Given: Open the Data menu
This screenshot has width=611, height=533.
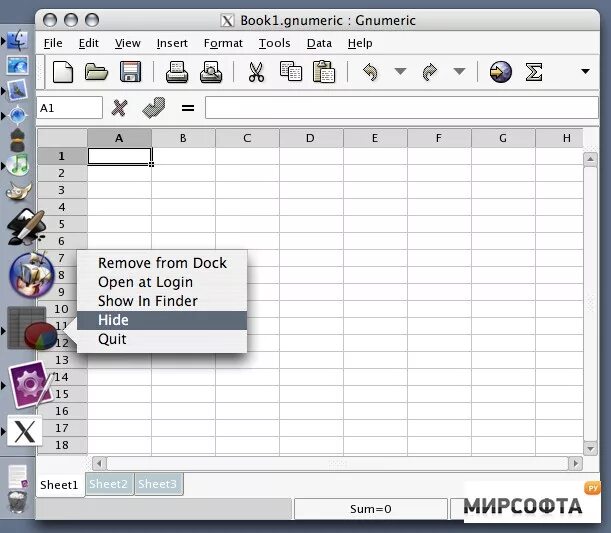Looking at the screenshot, I should (x=319, y=43).
